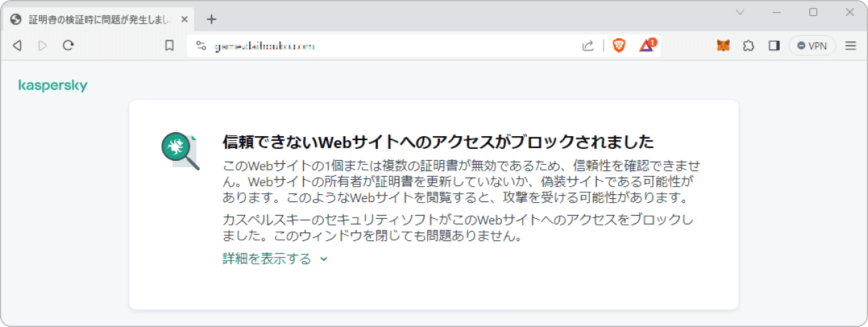Minimize the browser window
This screenshot has height=327, width=868.
777,12
